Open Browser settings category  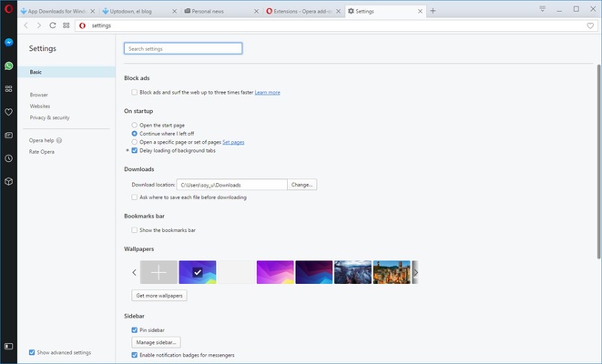pos(39,95)
